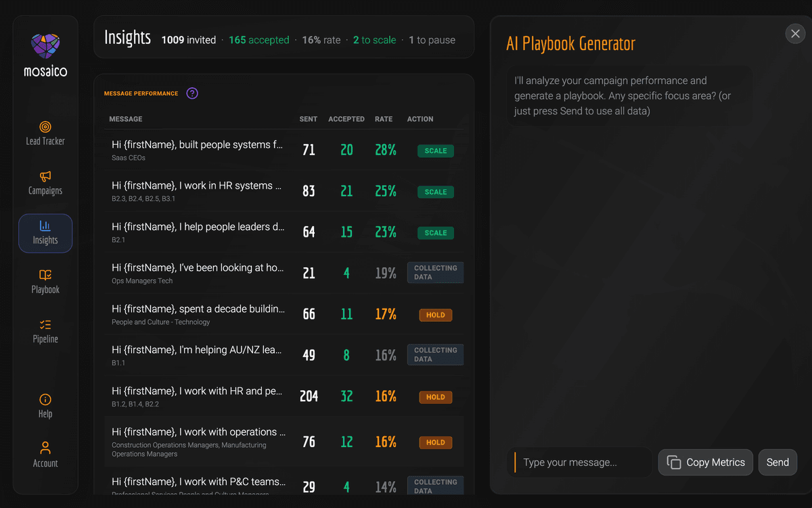This screenshot has width=812, height=508.
Task: Click the SENT column header
Action: click(x=309, y=119)
